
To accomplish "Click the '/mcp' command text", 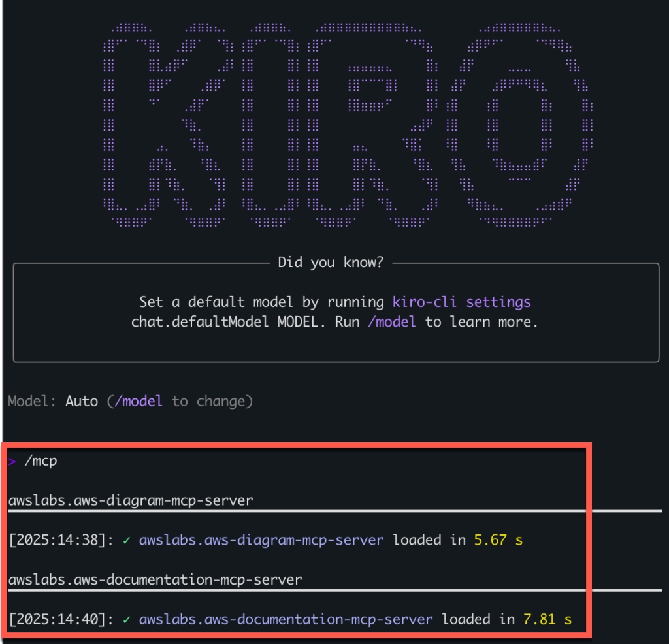I will click(x=41, y=462).
